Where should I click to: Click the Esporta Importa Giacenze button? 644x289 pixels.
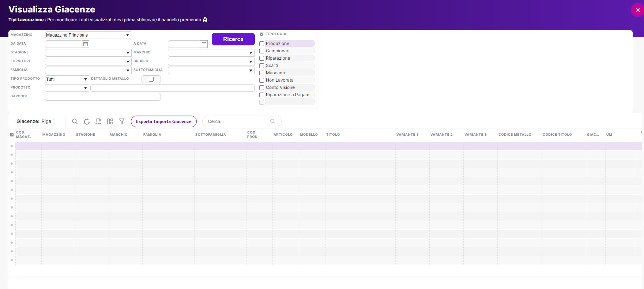point(163,121)
